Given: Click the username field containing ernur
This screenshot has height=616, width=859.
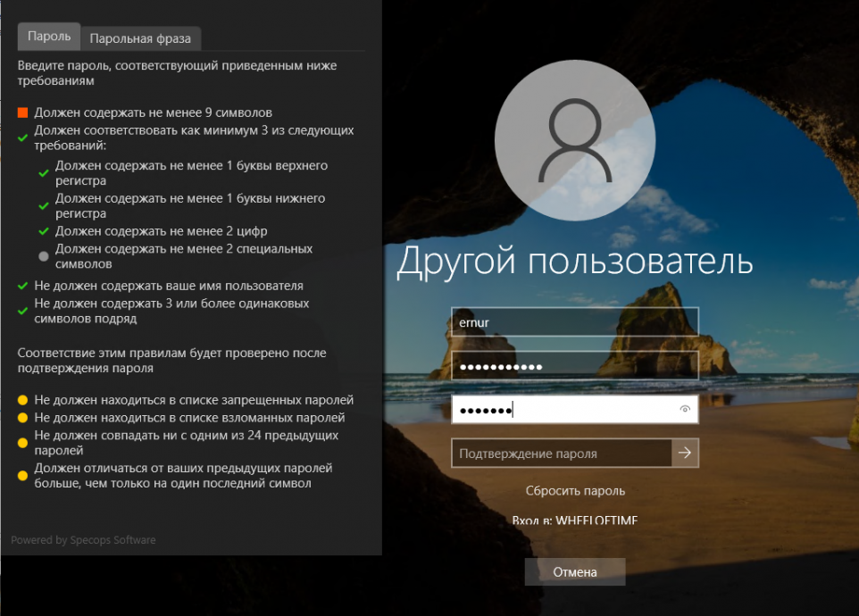Looking at the screenshot, I should (x=574, y=322).
